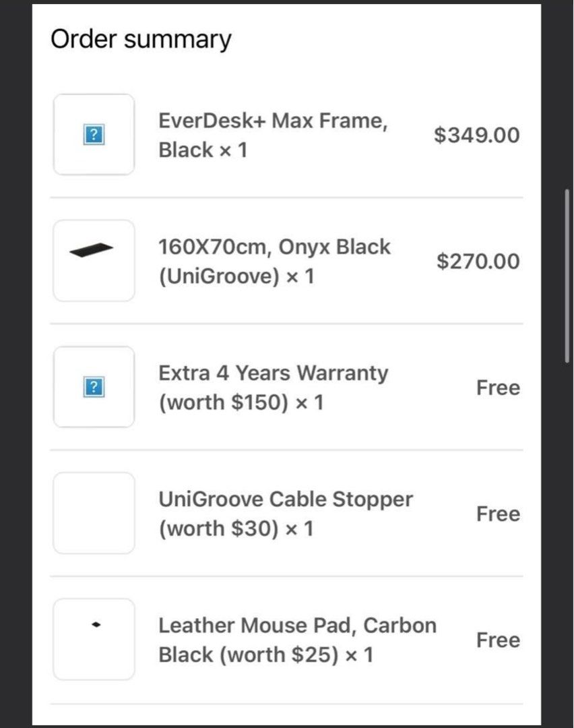
Task: Click the Free label for Cable Stopper
Action: point(498,514)
